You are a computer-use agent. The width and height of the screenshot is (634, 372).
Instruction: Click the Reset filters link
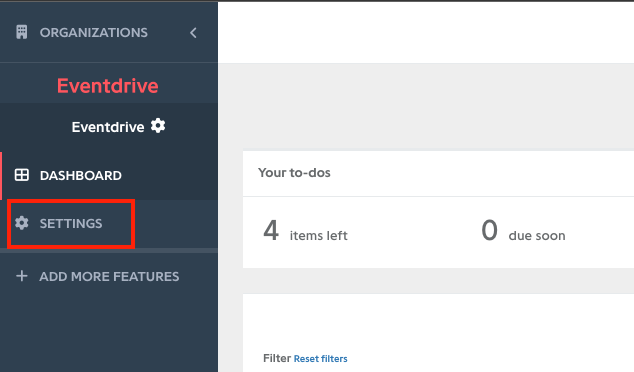click(x=320, y=359)
